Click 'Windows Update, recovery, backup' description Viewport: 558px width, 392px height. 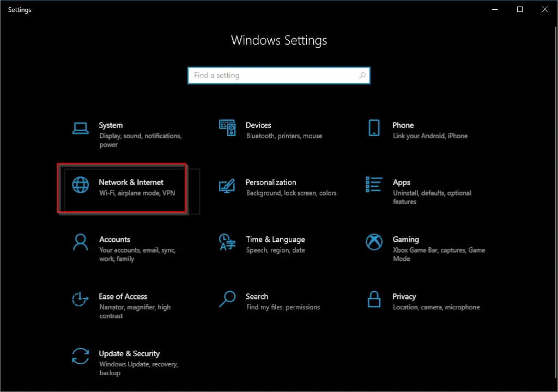click(x=138, y=369)
